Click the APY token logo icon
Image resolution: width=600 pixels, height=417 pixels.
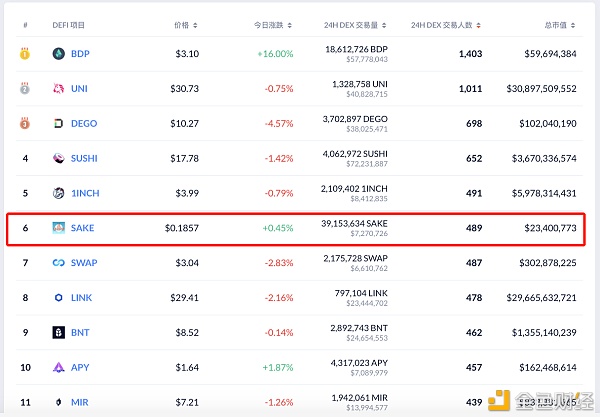coord(59,367)
